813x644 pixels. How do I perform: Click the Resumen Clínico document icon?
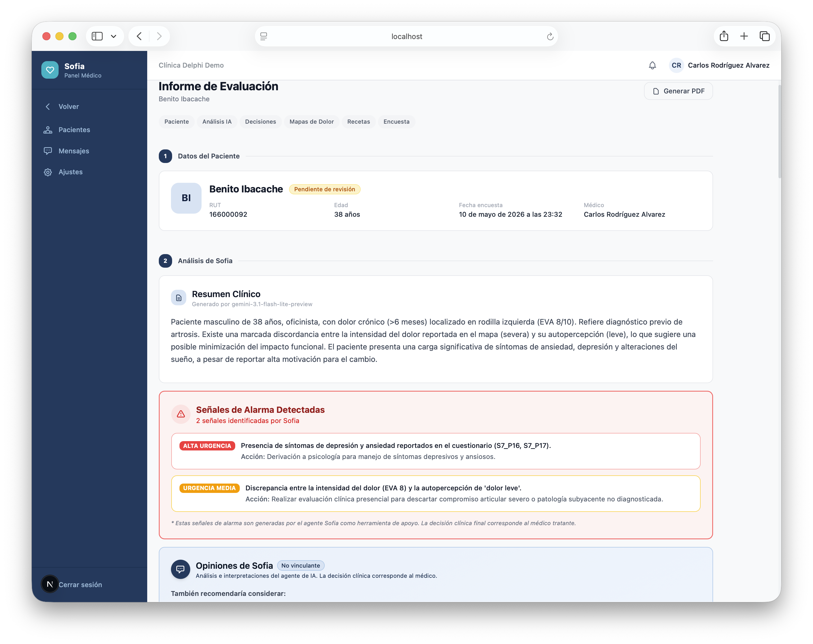tap(179, 298)
